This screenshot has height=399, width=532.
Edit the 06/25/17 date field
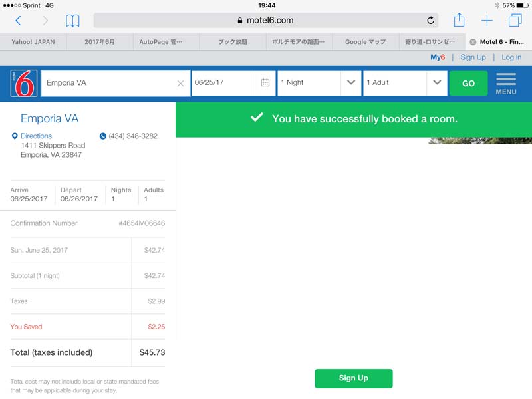[223, 83]
